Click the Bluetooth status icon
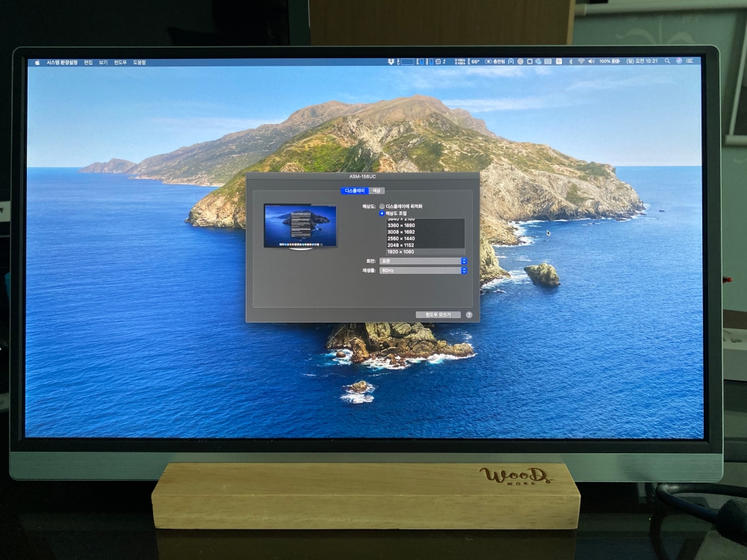Viewport: 747px width, 560px height. coord(571,61)
